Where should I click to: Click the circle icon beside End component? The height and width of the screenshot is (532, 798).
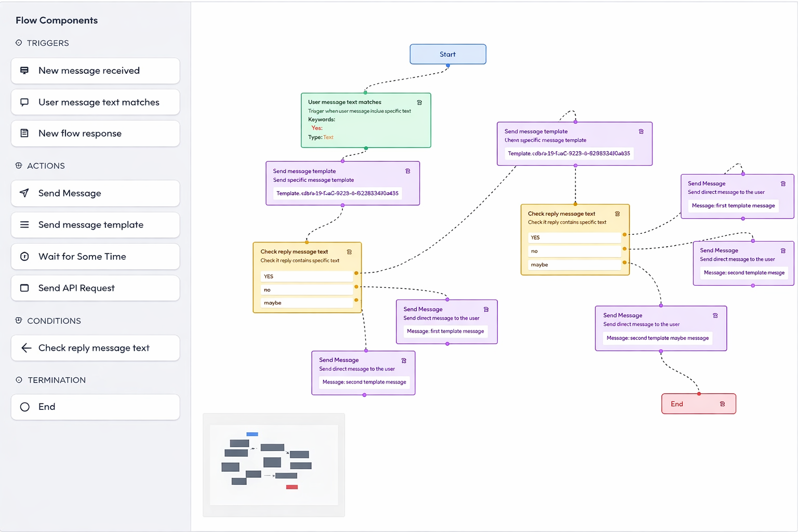[24, 407]
